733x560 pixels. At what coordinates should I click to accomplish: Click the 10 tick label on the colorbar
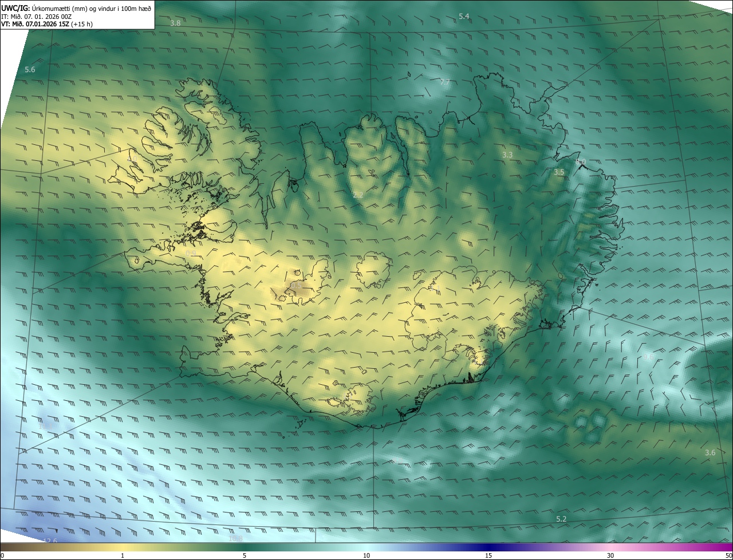pyautogui.click(x=366, y=556)
